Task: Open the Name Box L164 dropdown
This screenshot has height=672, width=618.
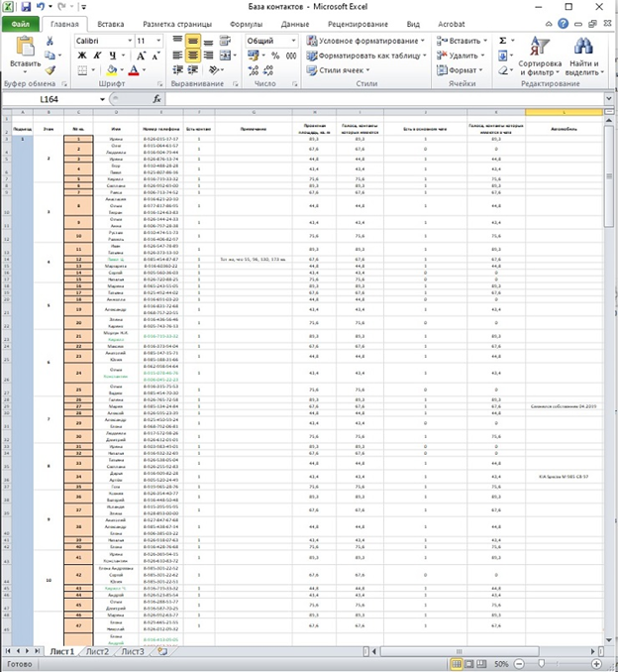Action: pos(102,99)
